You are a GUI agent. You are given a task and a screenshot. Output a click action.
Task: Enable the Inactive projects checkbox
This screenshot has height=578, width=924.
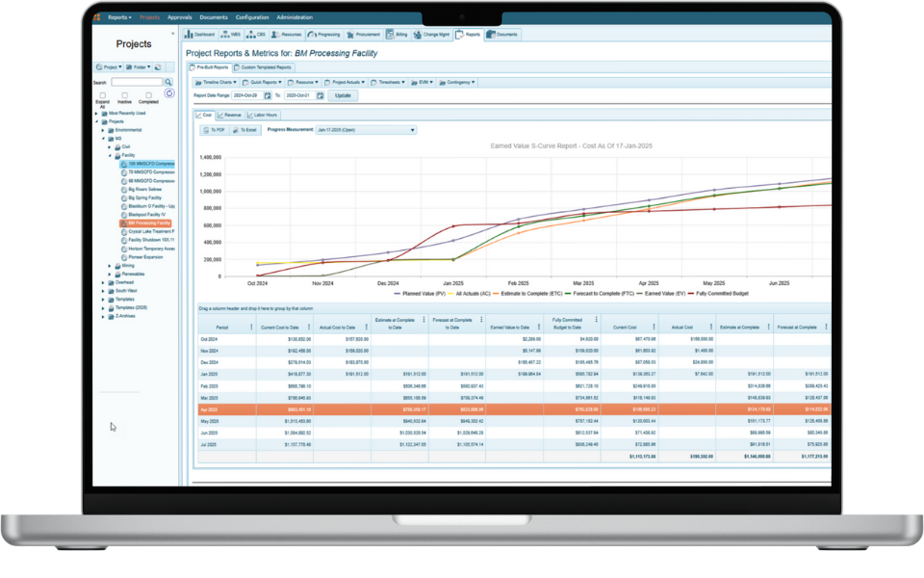pos(125,95)
